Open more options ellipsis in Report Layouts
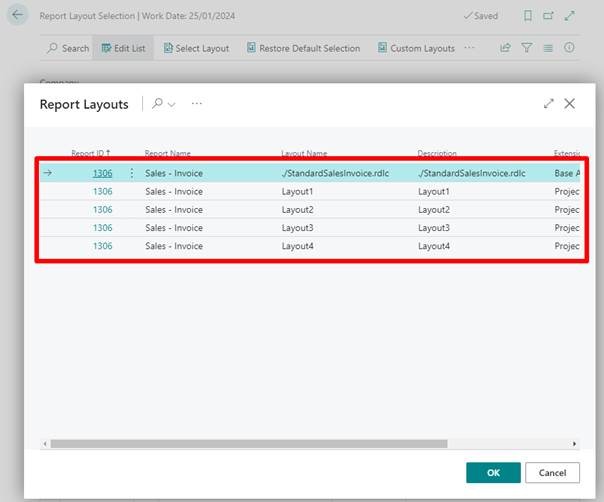This screenshot has height=502, width=604. coord(197,104)
